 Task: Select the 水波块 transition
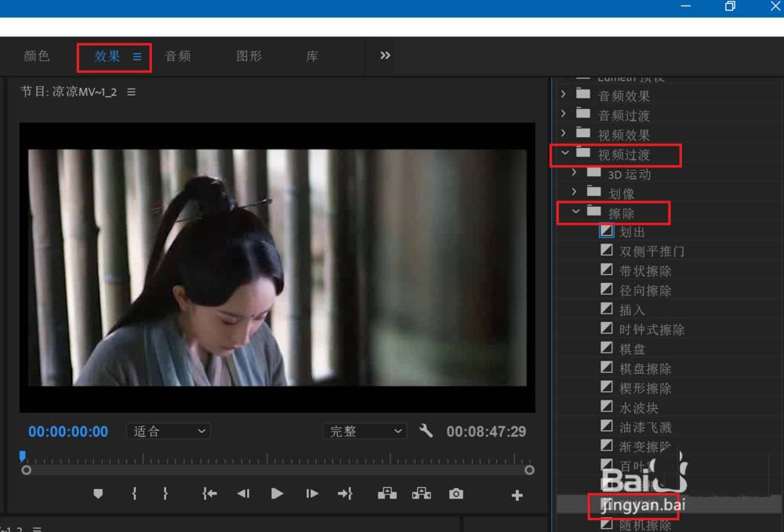point(639,407)
